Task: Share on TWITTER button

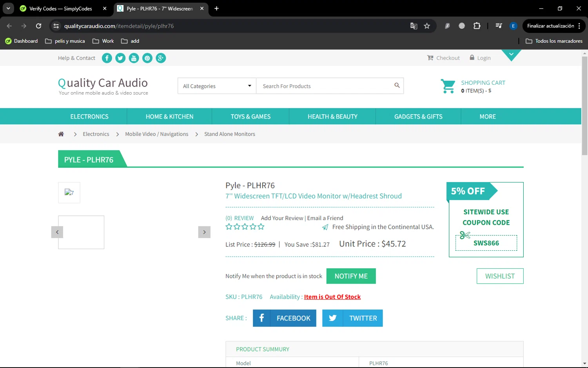Action: coord(352,318)
